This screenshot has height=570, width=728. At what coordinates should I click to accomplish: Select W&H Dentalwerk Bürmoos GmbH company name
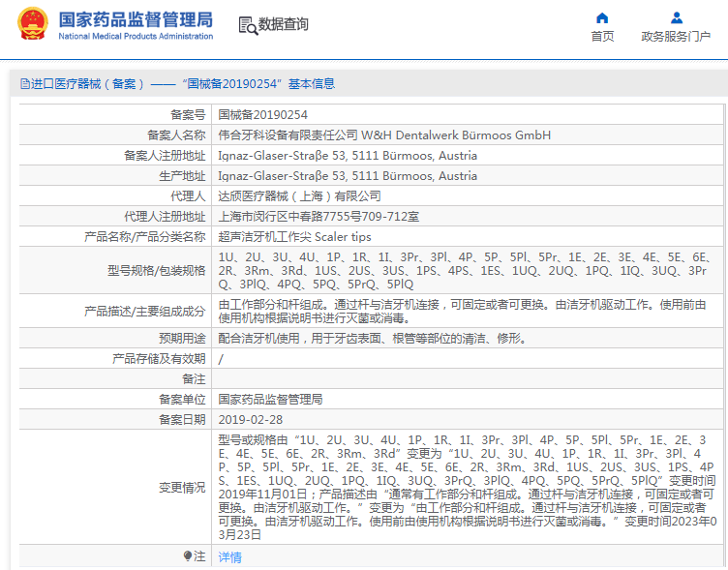click(x=456, y=135)
